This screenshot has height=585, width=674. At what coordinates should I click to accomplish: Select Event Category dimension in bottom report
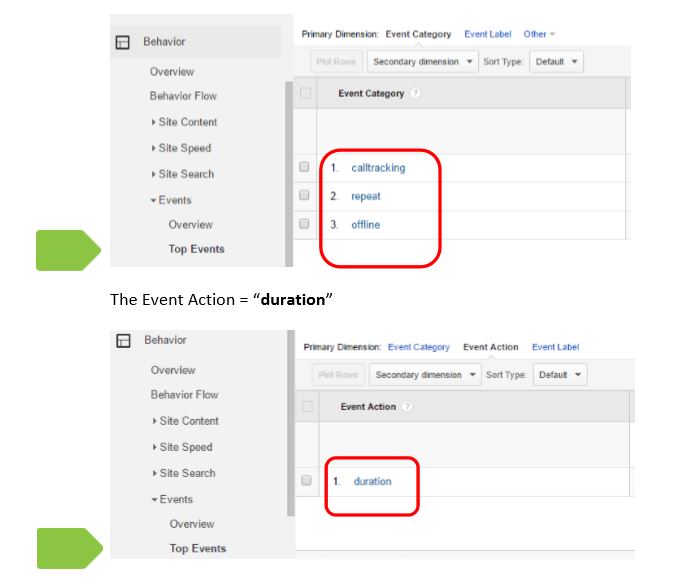pos(419,347)
